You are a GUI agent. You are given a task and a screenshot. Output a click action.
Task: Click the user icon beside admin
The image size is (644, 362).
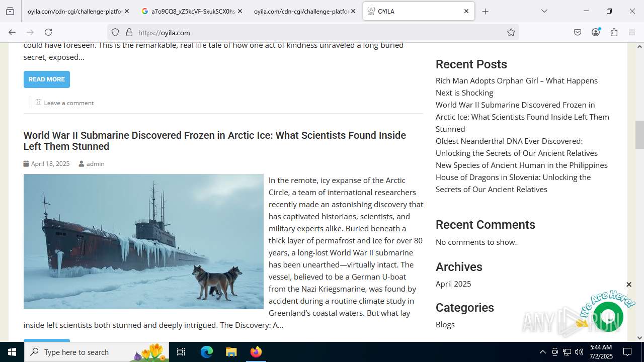pos(81,163)
